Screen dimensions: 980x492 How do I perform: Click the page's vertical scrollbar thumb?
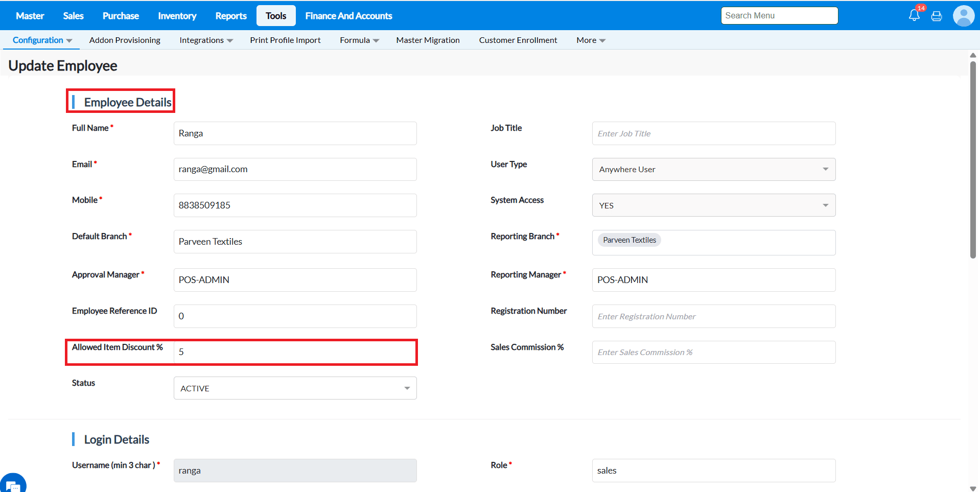pyautogui.click(x=973, y=159)
